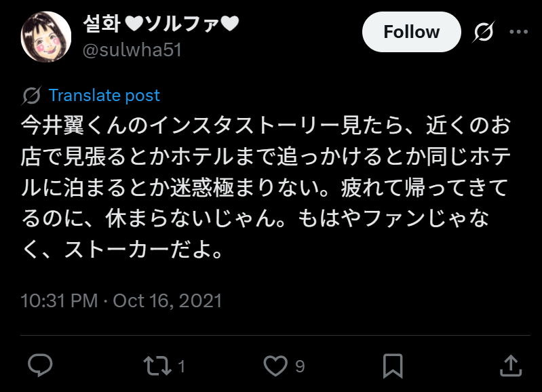Click the Translate post link
542x392 pixels.
coord(104,96)
